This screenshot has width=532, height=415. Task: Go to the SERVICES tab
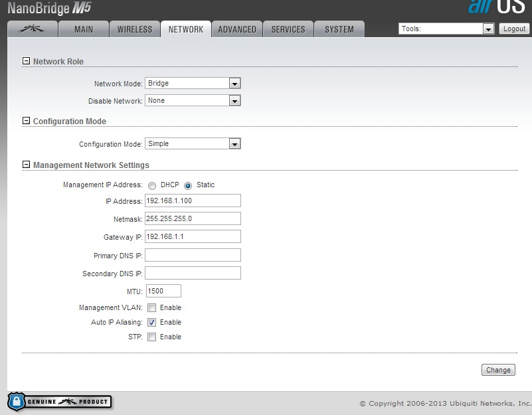tap(288, 29)
